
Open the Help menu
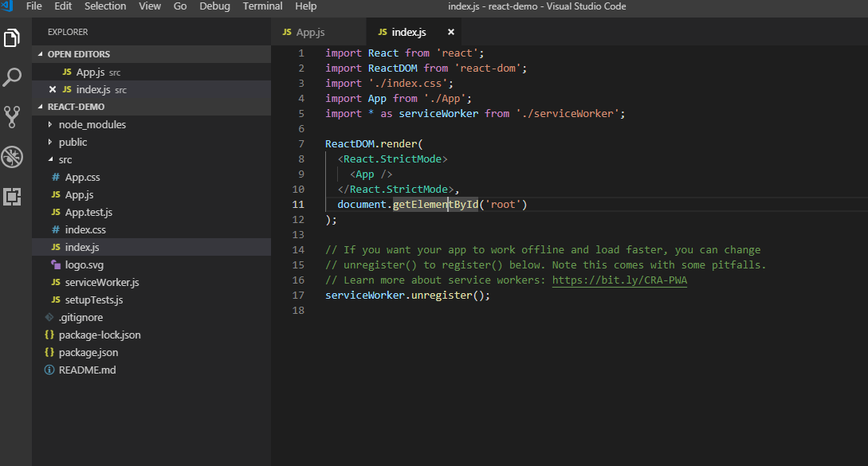tap(305, 6)
